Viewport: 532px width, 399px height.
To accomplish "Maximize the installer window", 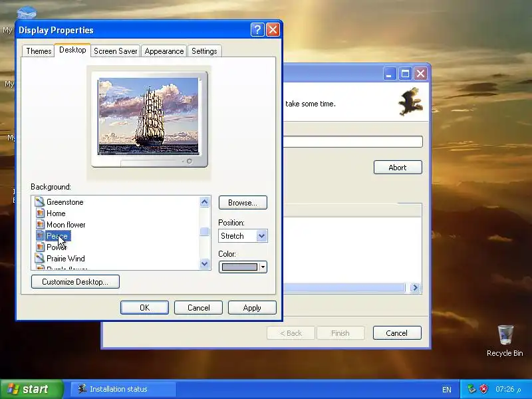I will coord(405,74).
